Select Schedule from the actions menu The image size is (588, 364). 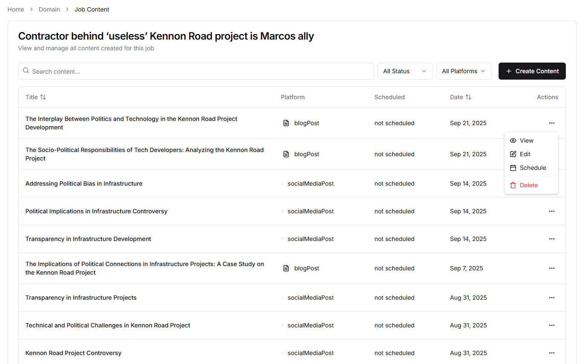pos(533,168)
